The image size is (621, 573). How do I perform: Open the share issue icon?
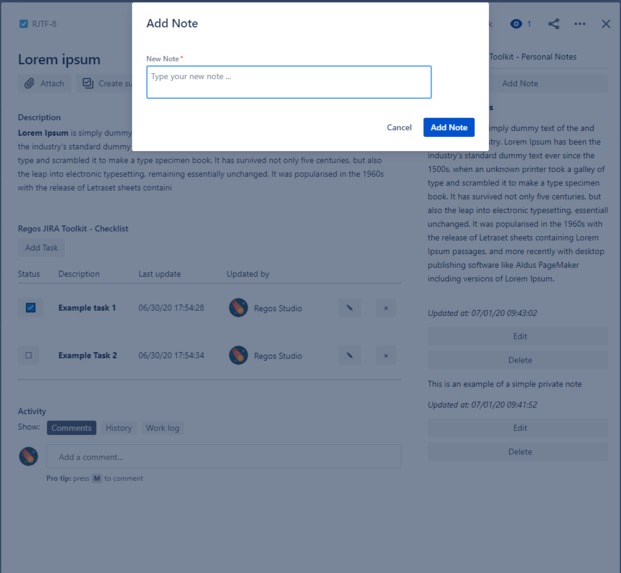tap(554, 24)
